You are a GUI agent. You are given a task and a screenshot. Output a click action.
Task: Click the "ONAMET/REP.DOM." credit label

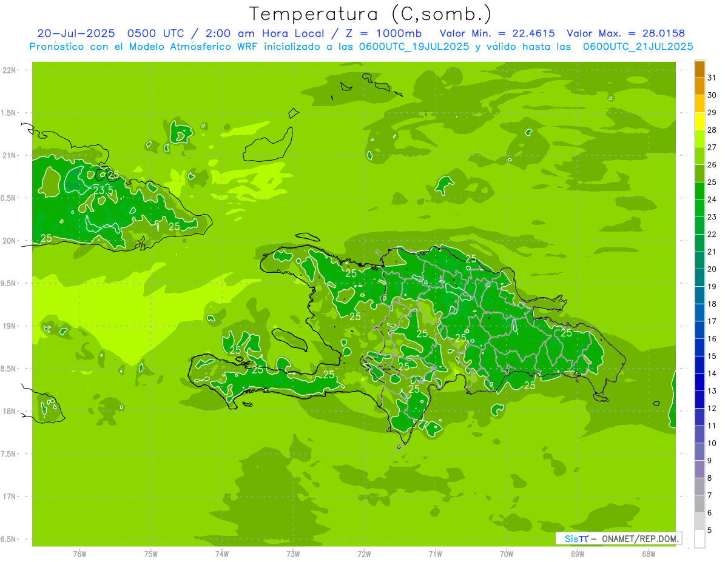pyautogui.click(x=639, y=538)
